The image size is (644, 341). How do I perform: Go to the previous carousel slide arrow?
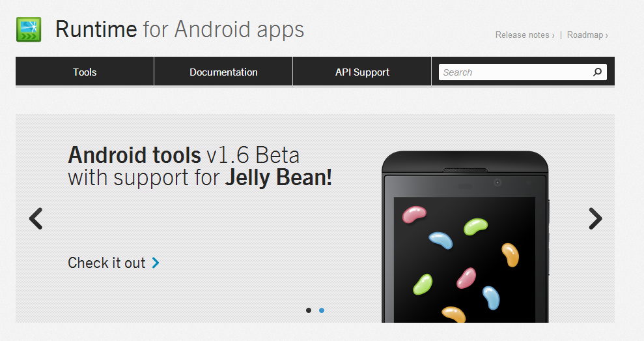36,218
